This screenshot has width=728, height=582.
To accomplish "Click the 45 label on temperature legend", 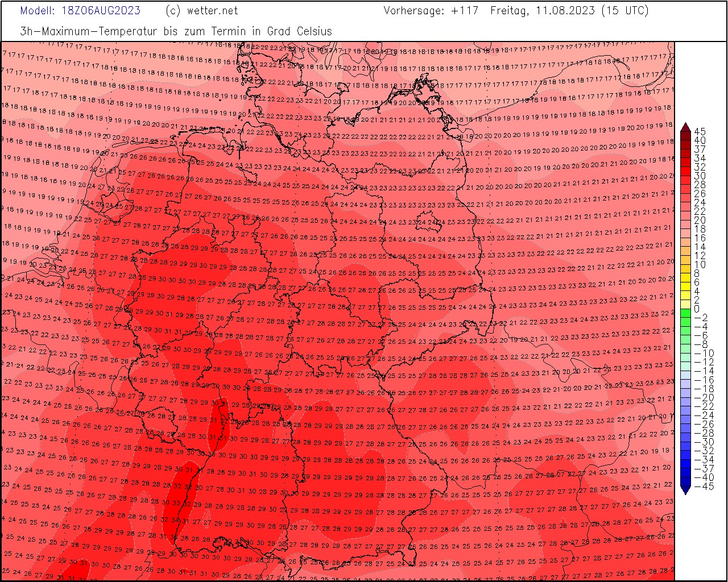I will tap(700, 131).
